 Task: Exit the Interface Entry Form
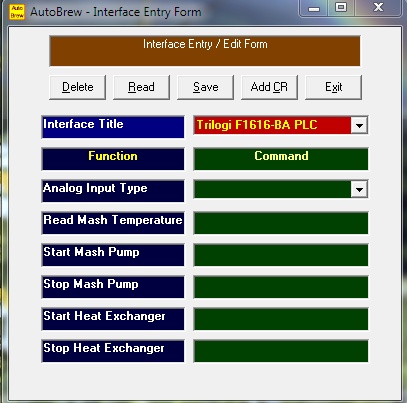[333, 87]
